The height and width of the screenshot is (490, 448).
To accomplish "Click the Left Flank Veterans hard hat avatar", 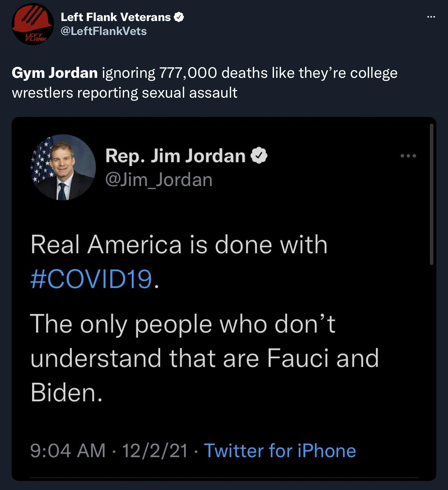I will point(32,23).
